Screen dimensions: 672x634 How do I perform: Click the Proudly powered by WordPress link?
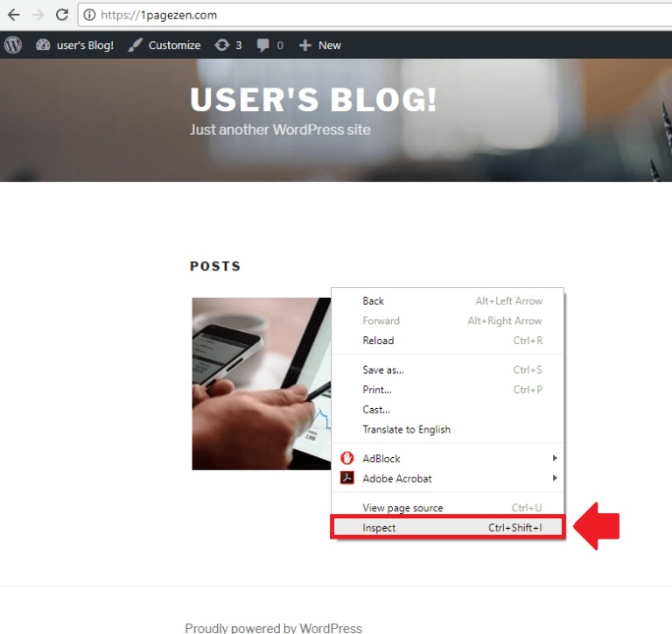click(273, 629)
